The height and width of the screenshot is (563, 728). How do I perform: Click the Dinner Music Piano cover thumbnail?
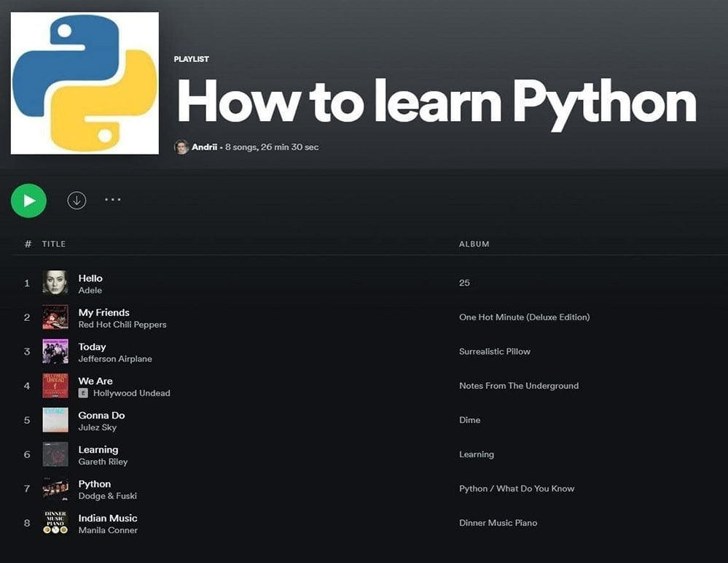pos(55,523)
